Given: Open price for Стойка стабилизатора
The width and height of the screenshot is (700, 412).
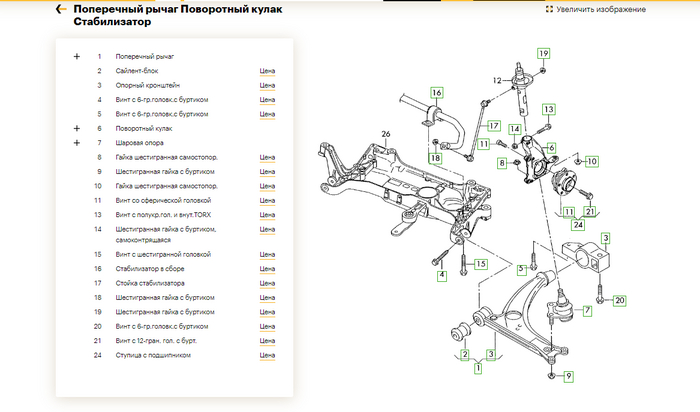Looking at the screenshot, I should click(x=267, y=283).
